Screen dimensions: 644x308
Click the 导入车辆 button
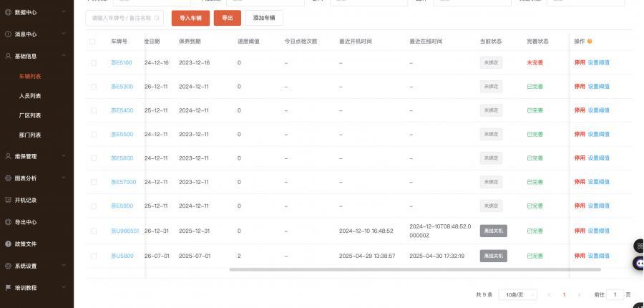click(x=190, y=18)
